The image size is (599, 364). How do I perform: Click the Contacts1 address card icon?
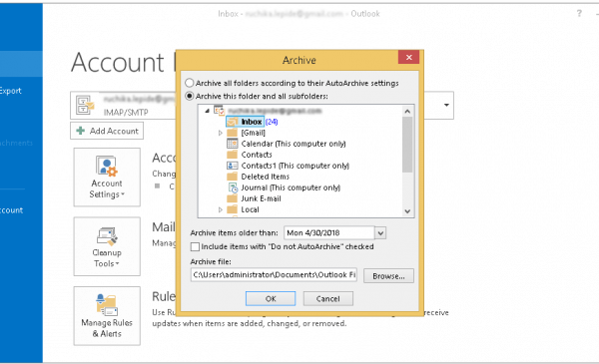[x=233, y=166]
